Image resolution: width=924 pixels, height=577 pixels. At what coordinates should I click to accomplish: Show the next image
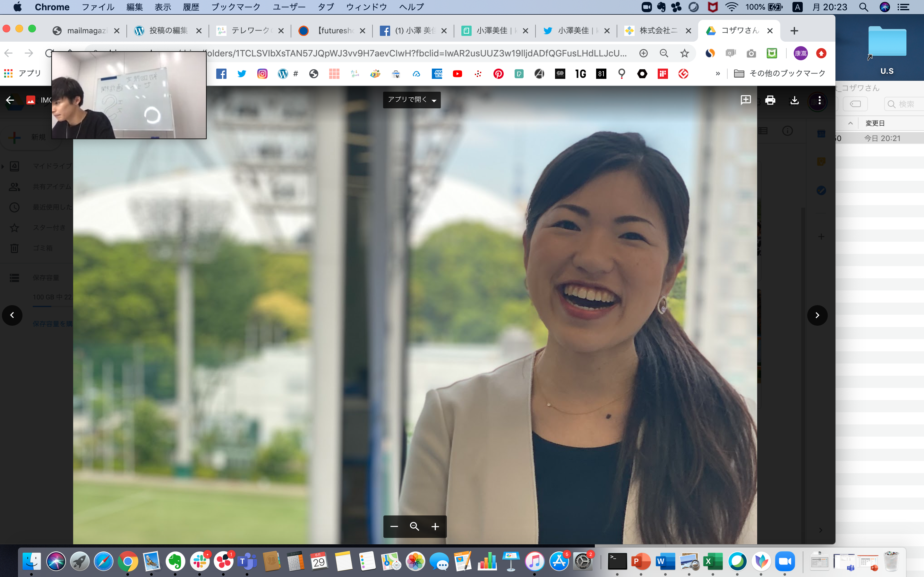[817, 315]
